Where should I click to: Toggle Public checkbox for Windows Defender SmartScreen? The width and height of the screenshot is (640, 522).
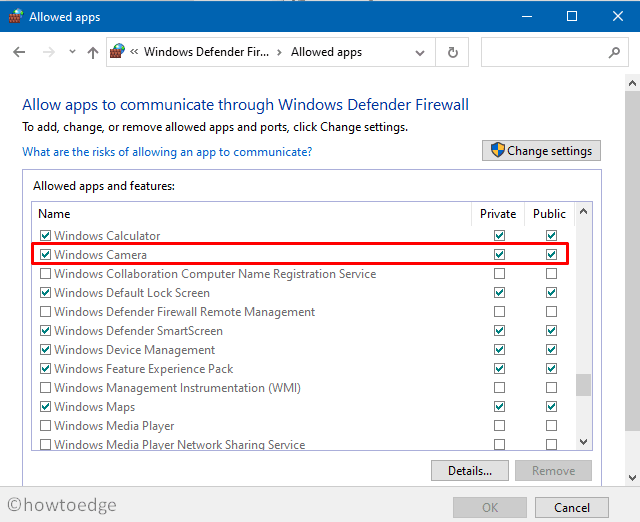tap(551, 331)
